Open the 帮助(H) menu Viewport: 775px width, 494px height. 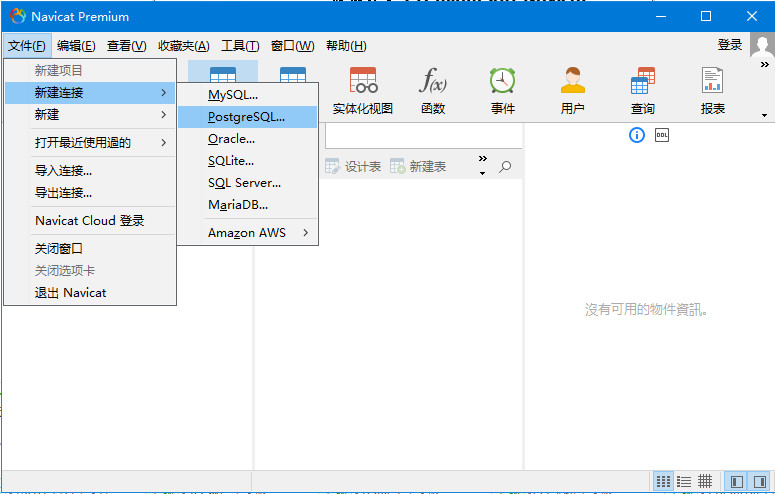tap(346, 46)
